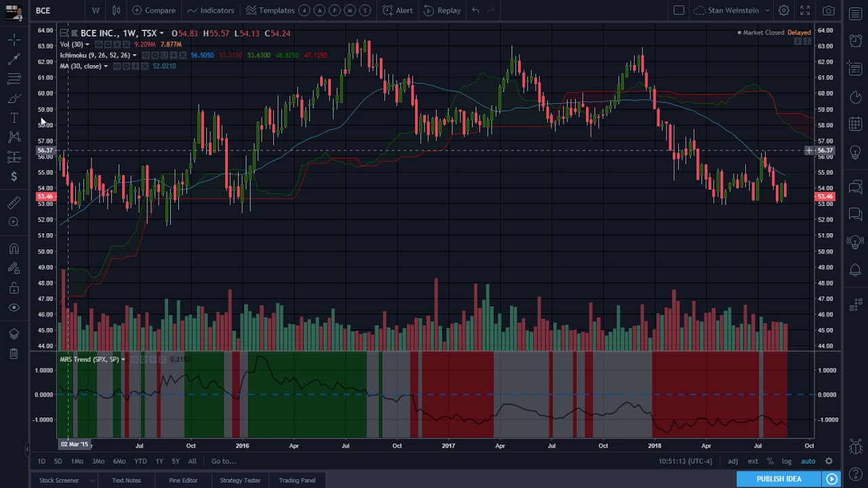868x488 pixels.
Task: Activate the zoom-in magnifier tool
Action: (x=14, y=222)
